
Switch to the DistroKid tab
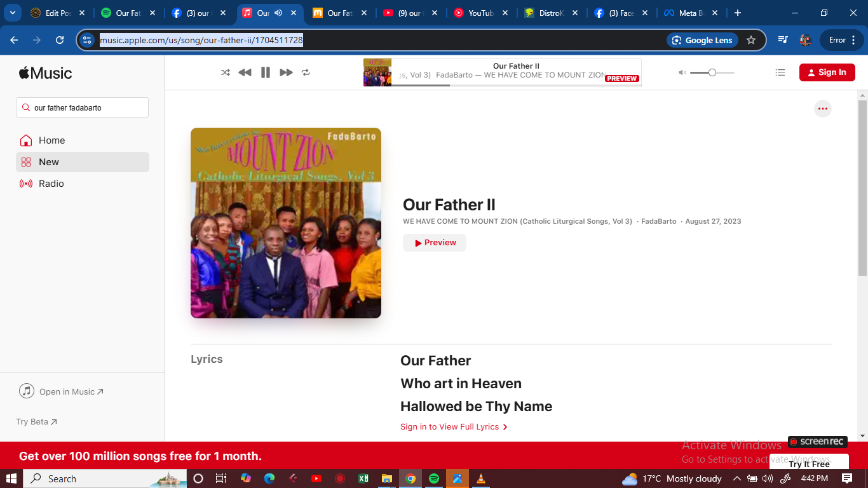pyautogui.click(x=550, y=13)
